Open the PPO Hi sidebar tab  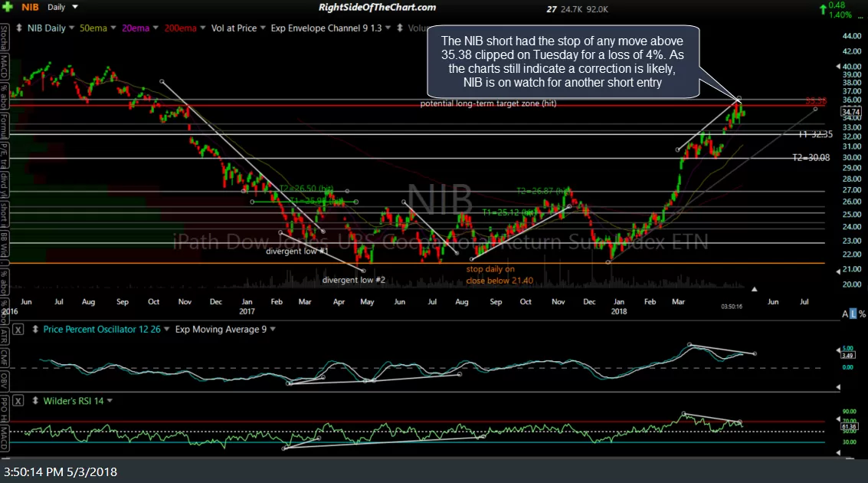(x=5, y=408)
